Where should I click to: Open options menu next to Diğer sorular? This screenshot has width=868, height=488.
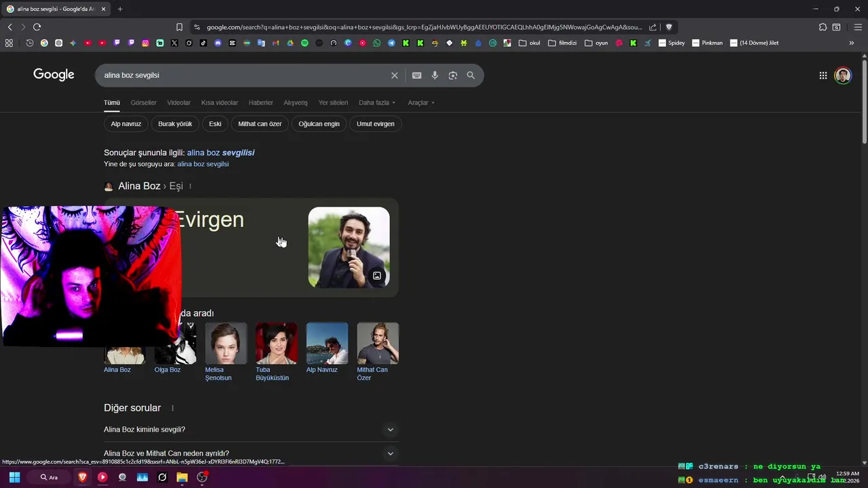tap(172, 408)
